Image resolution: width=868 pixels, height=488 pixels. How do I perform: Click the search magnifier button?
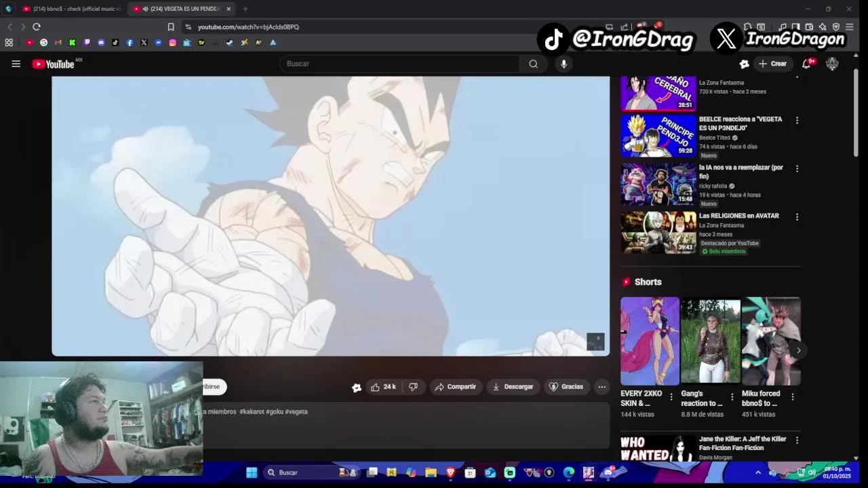[x=533, y=64]
